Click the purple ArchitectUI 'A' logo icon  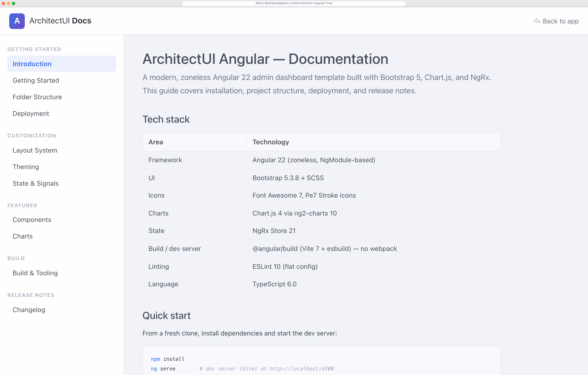pyautogui.click(x=17, y=21)
